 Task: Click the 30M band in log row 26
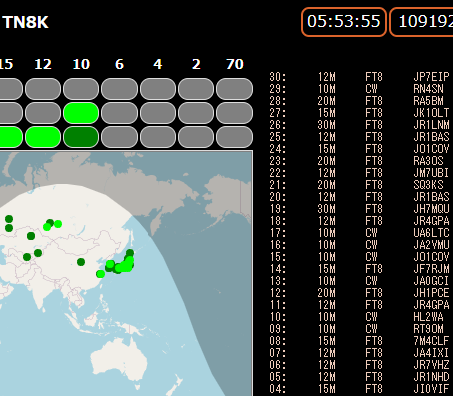point(327,125)
